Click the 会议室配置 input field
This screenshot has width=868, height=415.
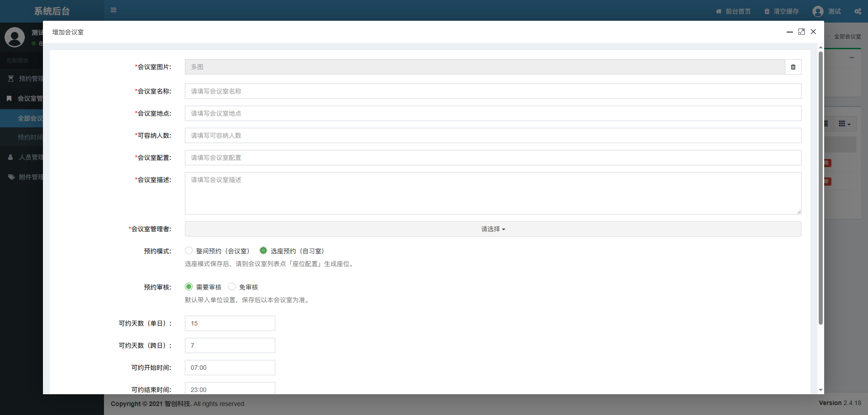[x=493, y=158]
